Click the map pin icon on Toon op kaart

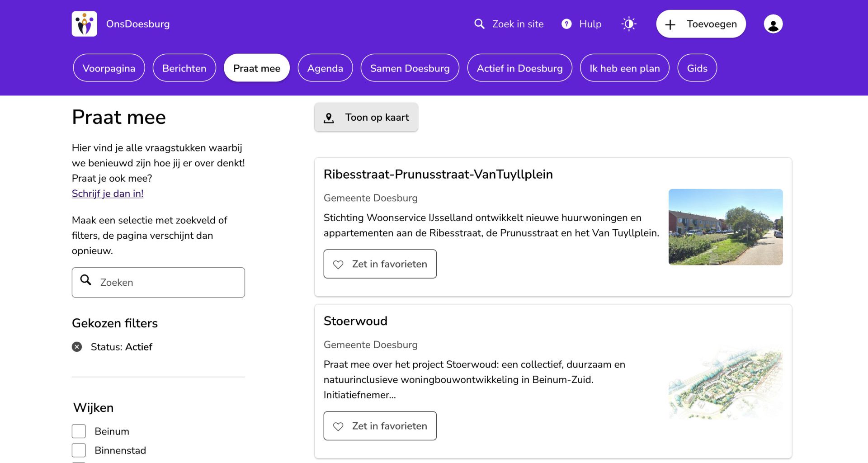329,118
